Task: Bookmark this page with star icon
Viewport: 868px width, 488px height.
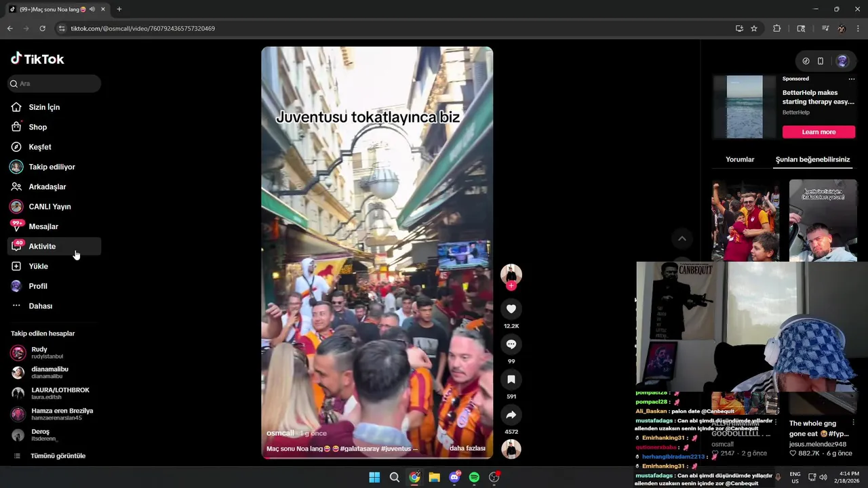Action: pyautogui.click(x=754, y=28)
